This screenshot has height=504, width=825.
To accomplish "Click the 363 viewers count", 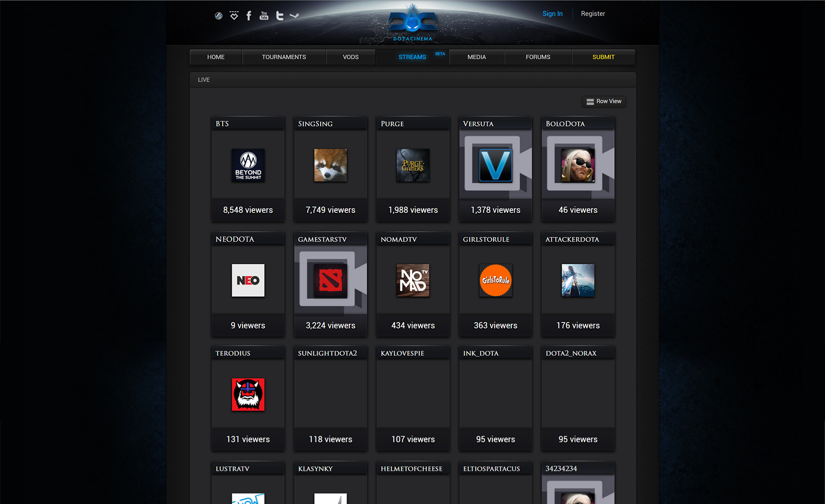I will click(495, 325).
